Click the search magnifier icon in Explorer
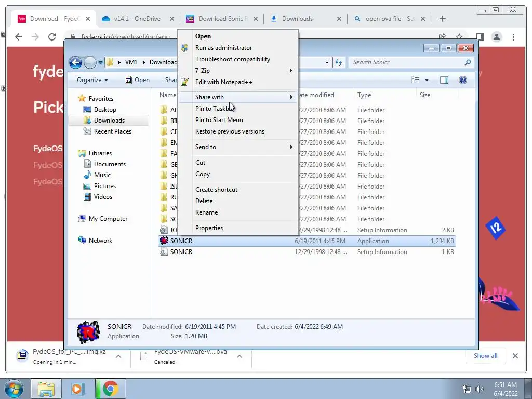Image resolution: width=532 pixels, height=399 pixels. pyautogui.click(x=468, y=62)
